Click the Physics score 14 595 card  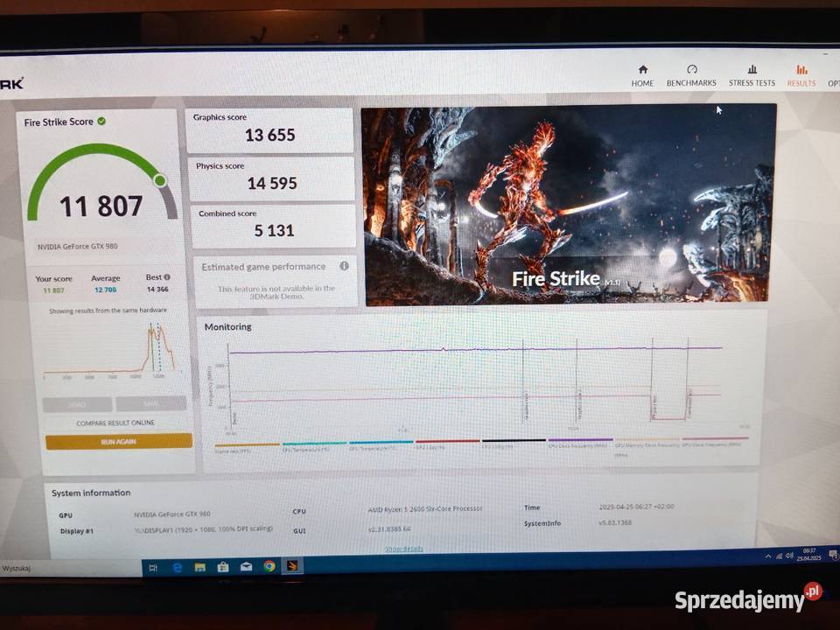click(x=271, y=178)
